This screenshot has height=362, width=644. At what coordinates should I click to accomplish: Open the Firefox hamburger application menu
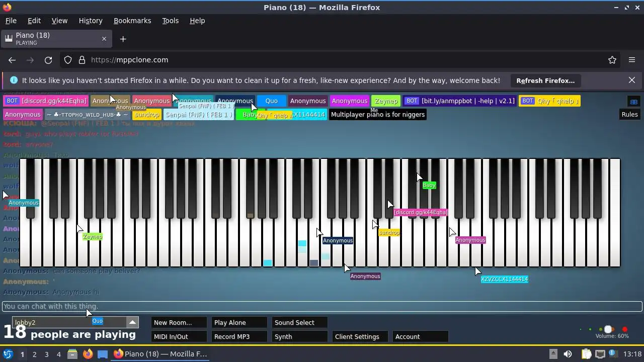tap(632, 60)
